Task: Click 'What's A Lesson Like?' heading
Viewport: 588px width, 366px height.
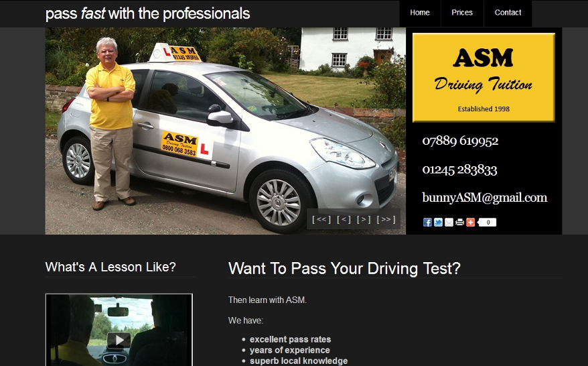Action: [111, 267]
